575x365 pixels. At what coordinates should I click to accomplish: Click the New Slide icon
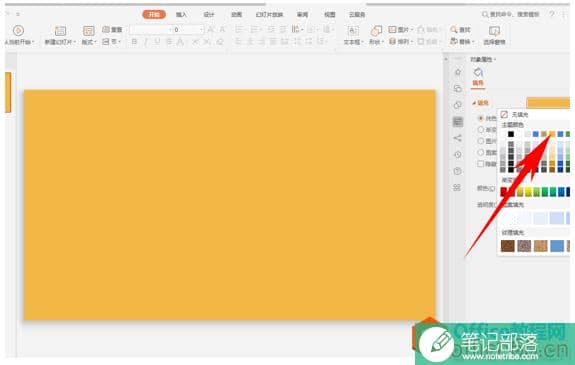[x=60, y=31]
